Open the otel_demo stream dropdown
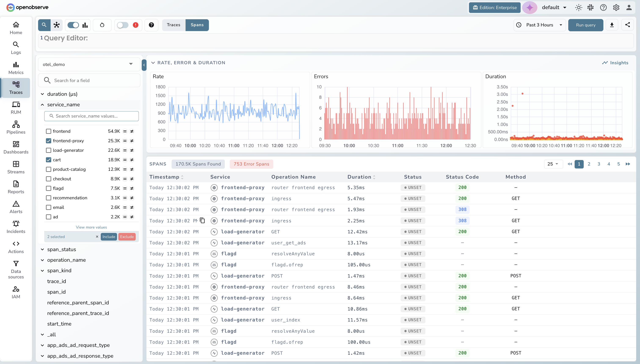This screenshot has height=364, width=640. click(x=89, y=64)
